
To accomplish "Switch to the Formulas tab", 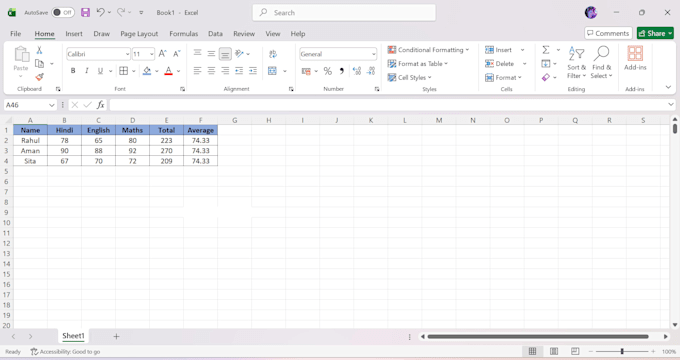I will tap(183, 33).
